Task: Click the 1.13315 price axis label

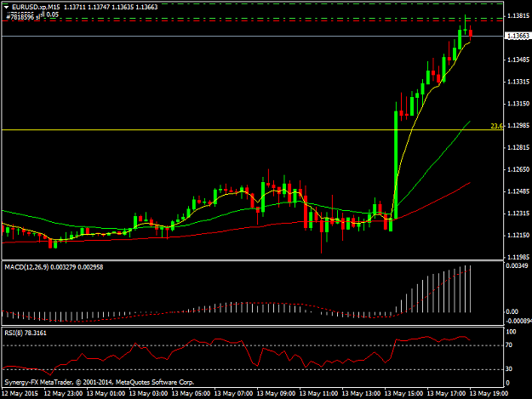Action: click(518, 82)
